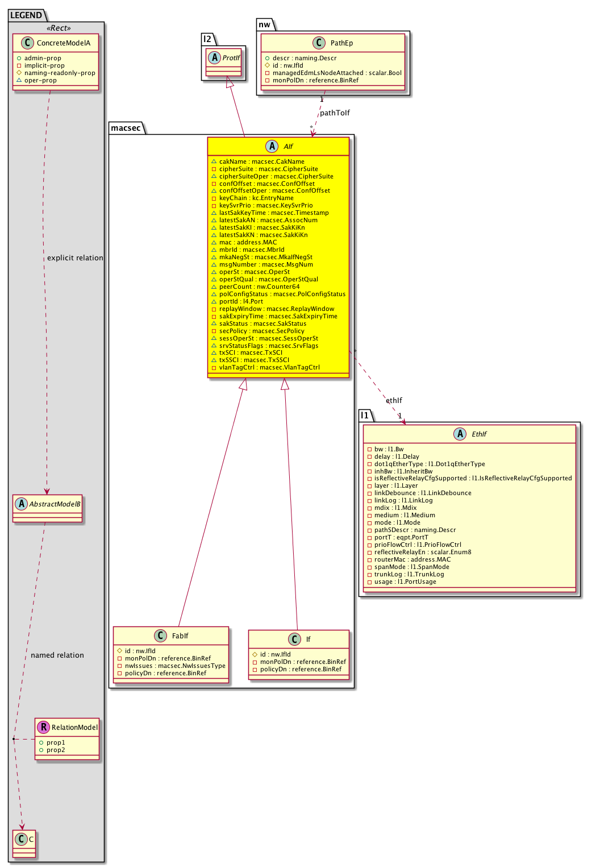Click the class C icon beside FabIf
The width and height of the screenshot is (592, 868).
160,636
